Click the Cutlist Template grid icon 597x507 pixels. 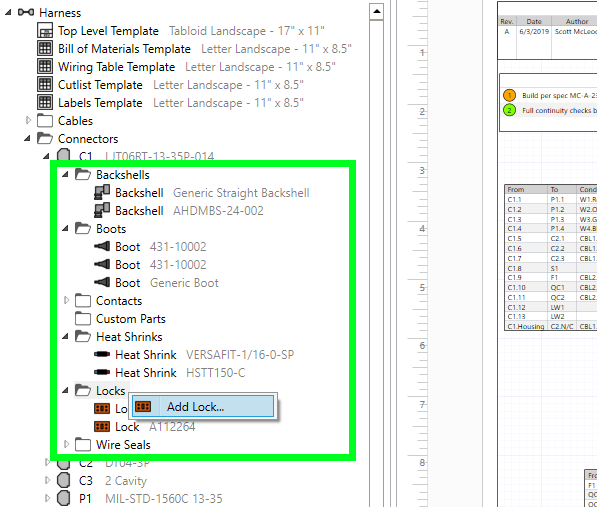pos(45,84)
